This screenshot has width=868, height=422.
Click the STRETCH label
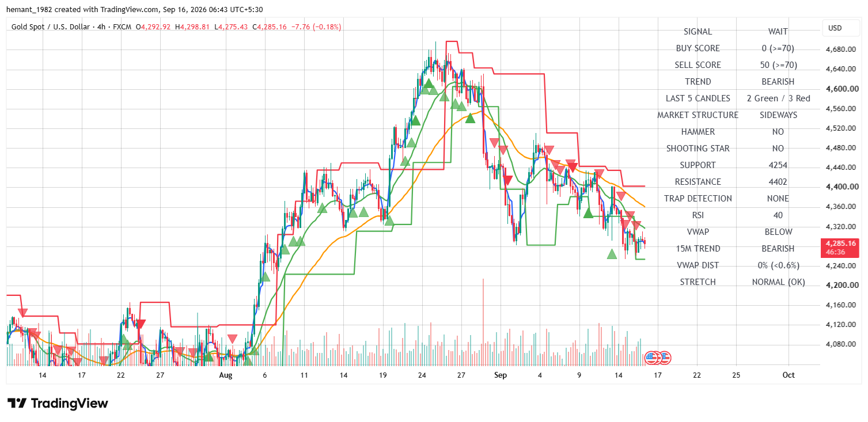(x=698, y=282)
